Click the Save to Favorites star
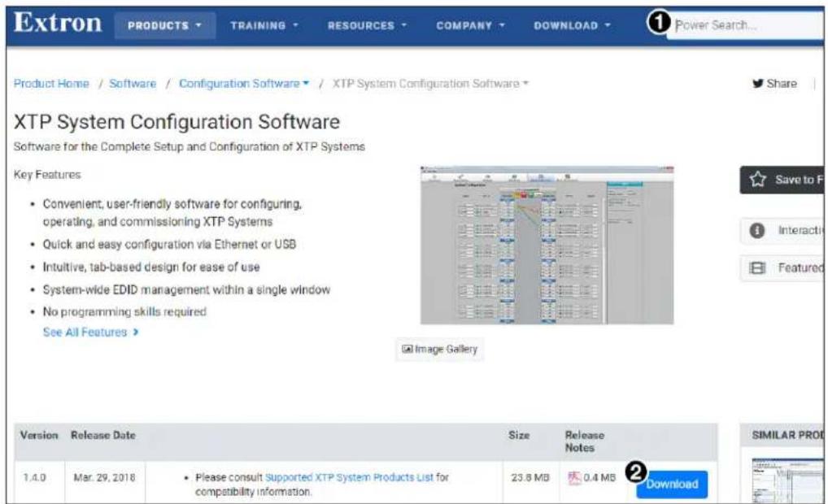 (x=758, y=180)
